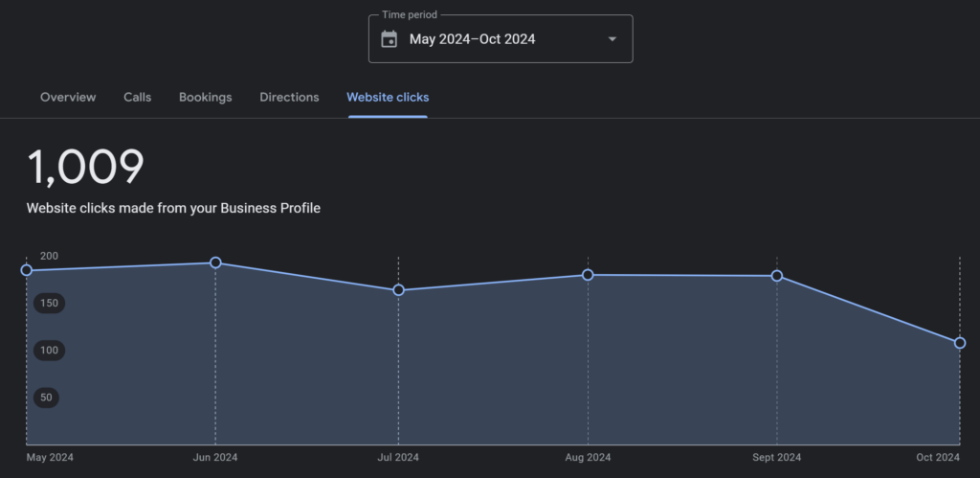Click the 150 y-axis label
The height and width of the screenshot is (478, 980).
(50, 304)
